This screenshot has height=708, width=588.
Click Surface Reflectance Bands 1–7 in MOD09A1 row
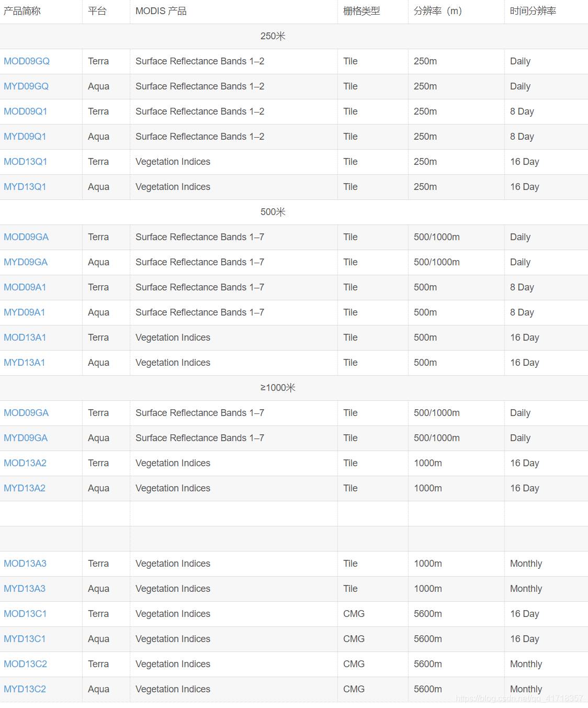(x=200, y=287)
